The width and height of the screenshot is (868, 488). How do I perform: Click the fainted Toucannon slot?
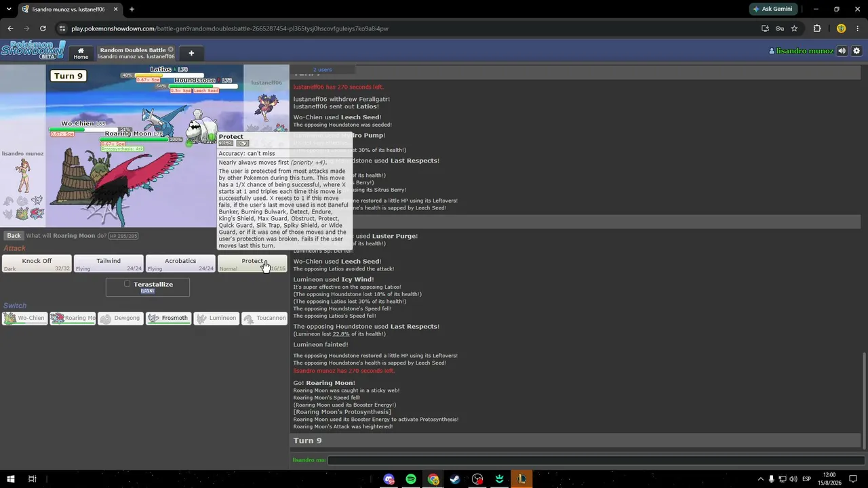pyautogui.click(x=264, y=318)
